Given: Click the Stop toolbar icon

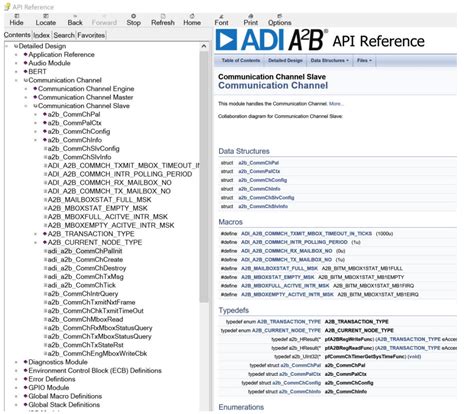Looking at the screenshot, I should [133, 20].
